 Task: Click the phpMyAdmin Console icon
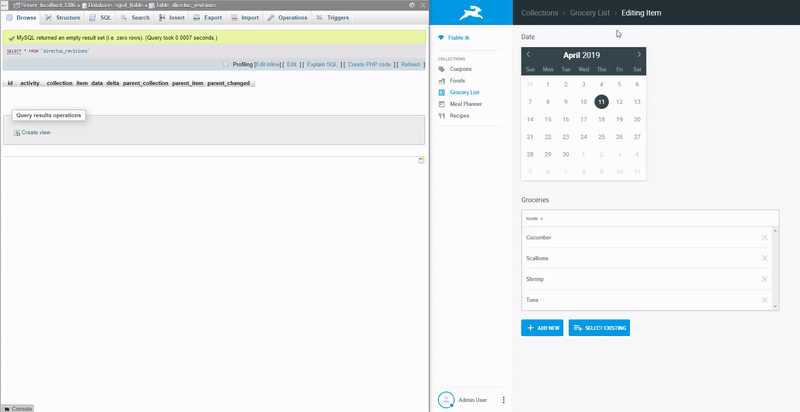point(7,409)
